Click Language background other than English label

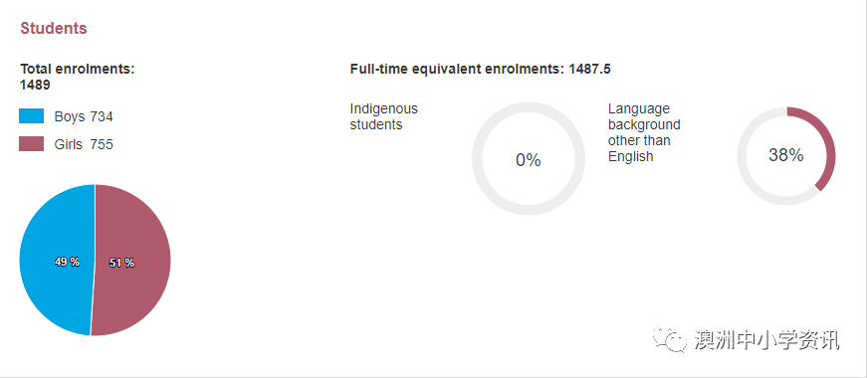click(644, 133)
